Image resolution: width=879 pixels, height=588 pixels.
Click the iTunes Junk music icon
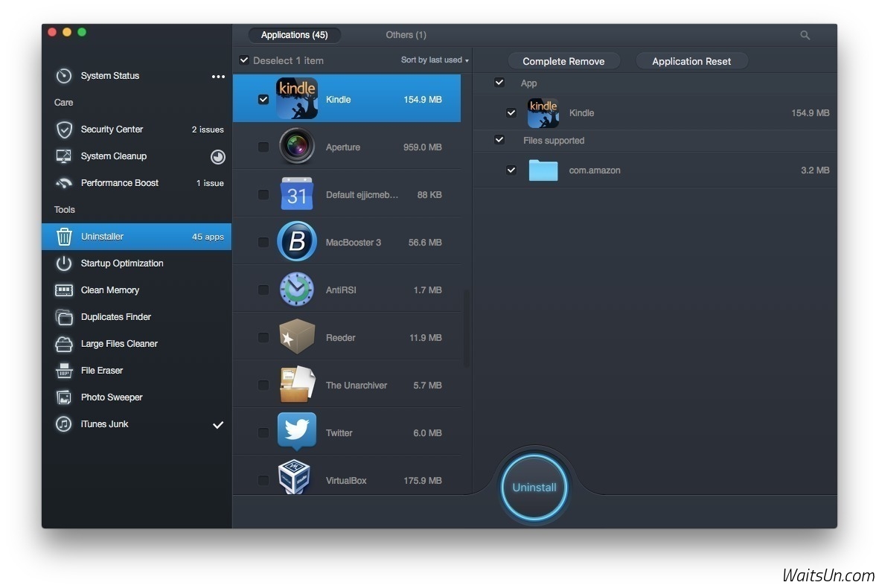pyautogui.click(x=64, y=424)
